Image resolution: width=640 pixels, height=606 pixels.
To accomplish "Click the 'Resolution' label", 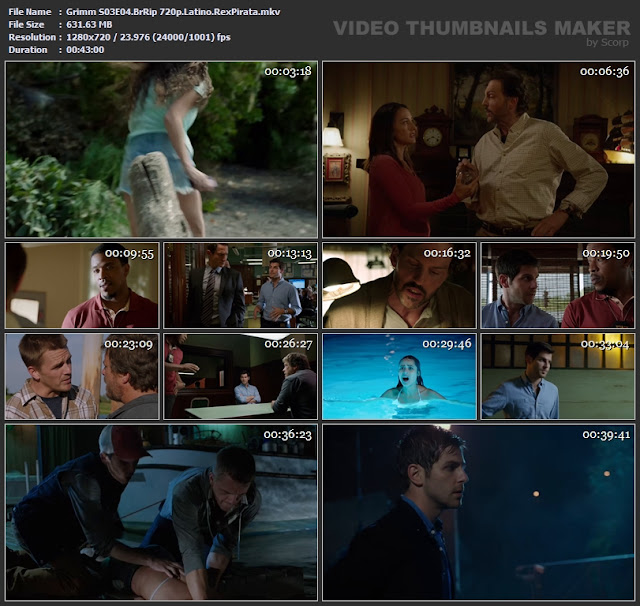I will 32,37.
